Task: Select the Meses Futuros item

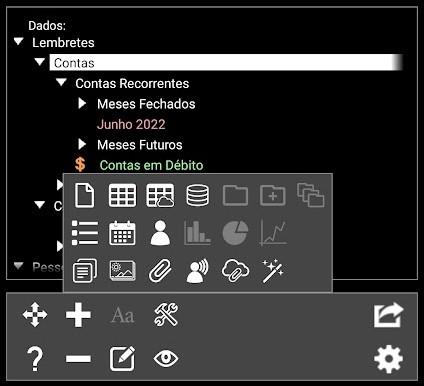Action: [x=140, y=145]
